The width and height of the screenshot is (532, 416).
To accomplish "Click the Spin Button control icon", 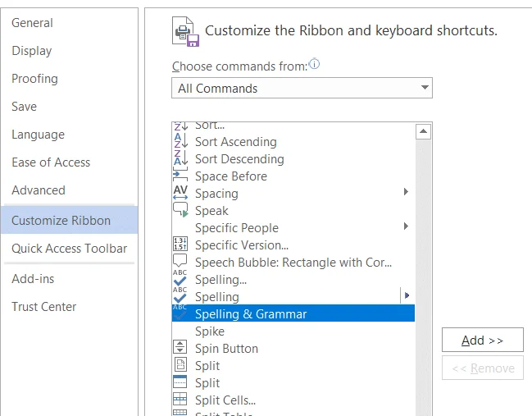I will click(x=180, y=347).
